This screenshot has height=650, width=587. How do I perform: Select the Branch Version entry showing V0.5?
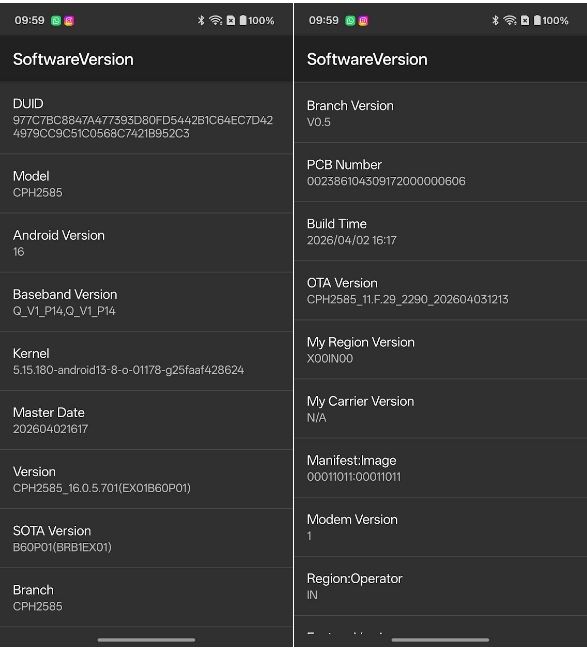(x=441, y=113)
